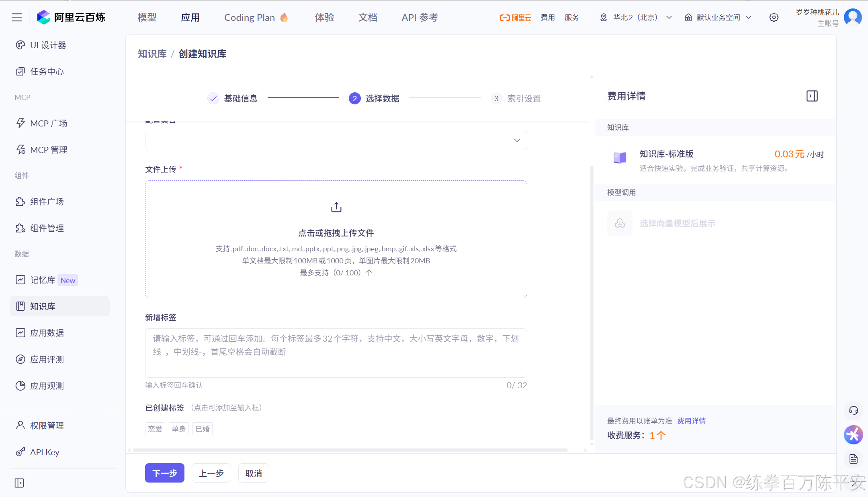868x497 pixels.
Task: Select the 已婚 tag
Action: tap(203, 429)
